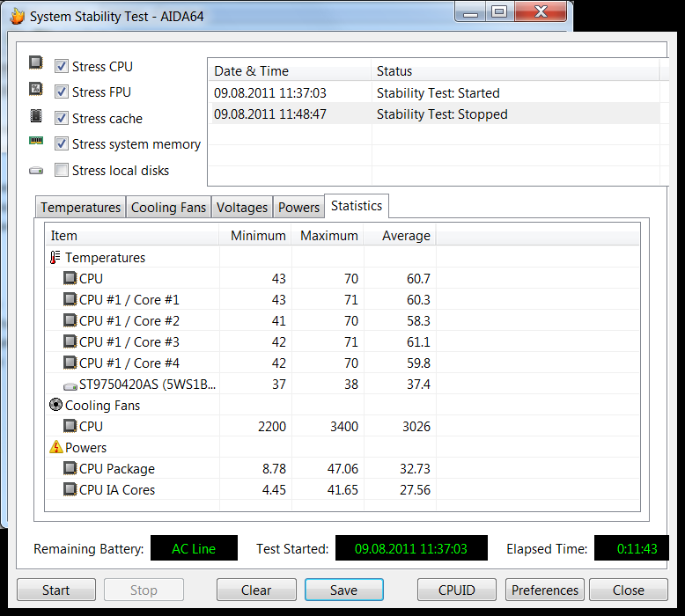
Task: Click the fan icon next to Cooling Fans
Action: pyautogui.click(x=55, y=406)
